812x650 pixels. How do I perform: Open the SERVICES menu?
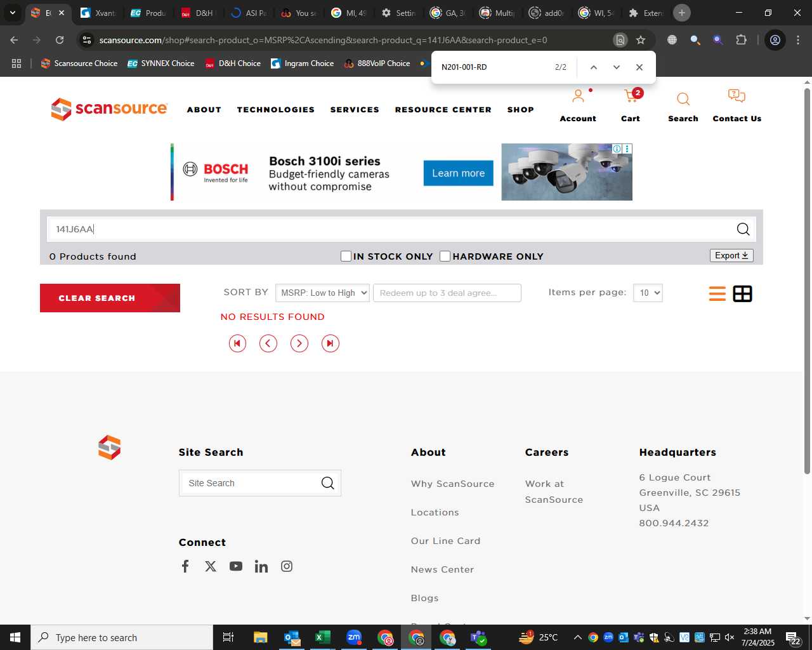355,110
